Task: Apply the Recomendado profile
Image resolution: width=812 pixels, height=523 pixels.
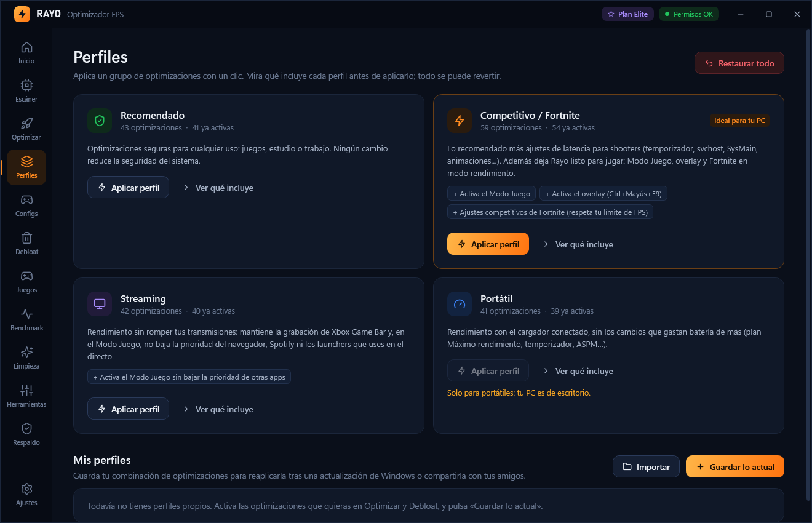Action: pos(128,188)
